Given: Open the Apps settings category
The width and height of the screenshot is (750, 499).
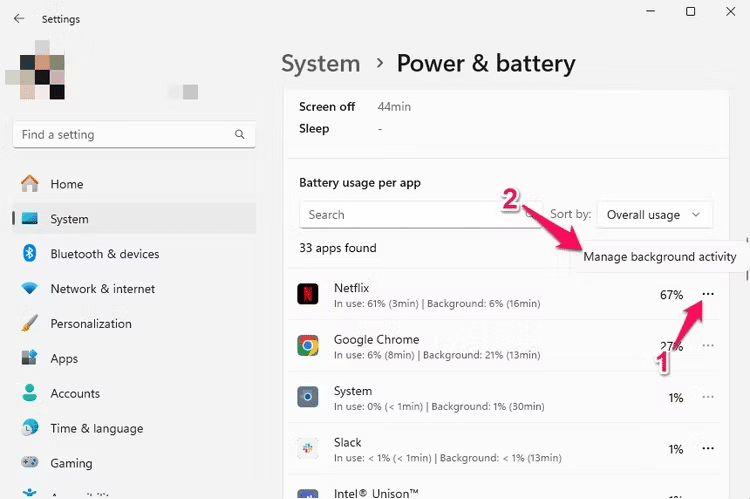Looking at the screenshot, I should point(64,359).
